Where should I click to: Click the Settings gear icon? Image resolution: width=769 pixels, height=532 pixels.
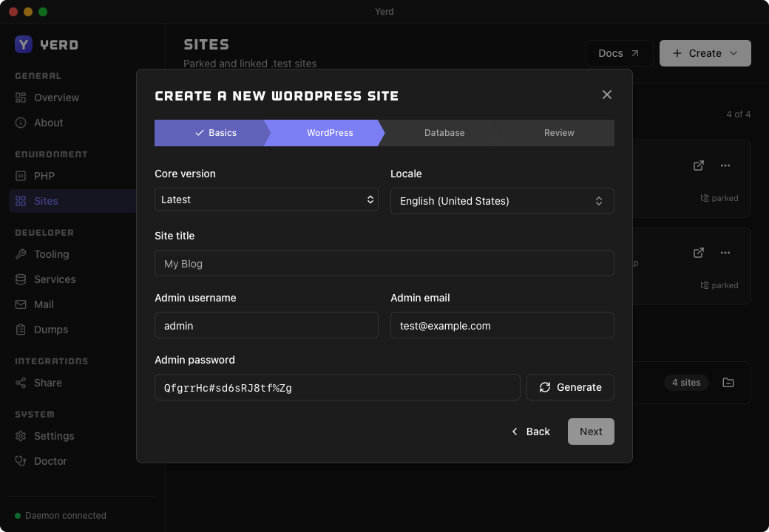[21, 436]
